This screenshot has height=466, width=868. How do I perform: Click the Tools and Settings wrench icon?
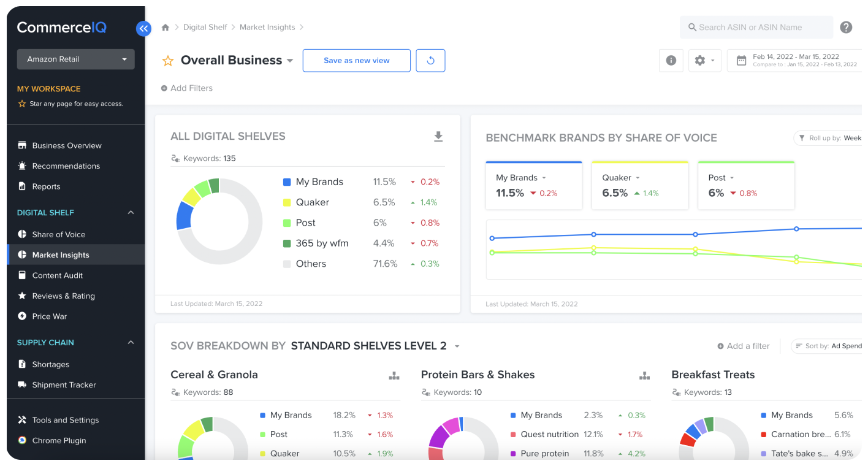coord(22,420)
